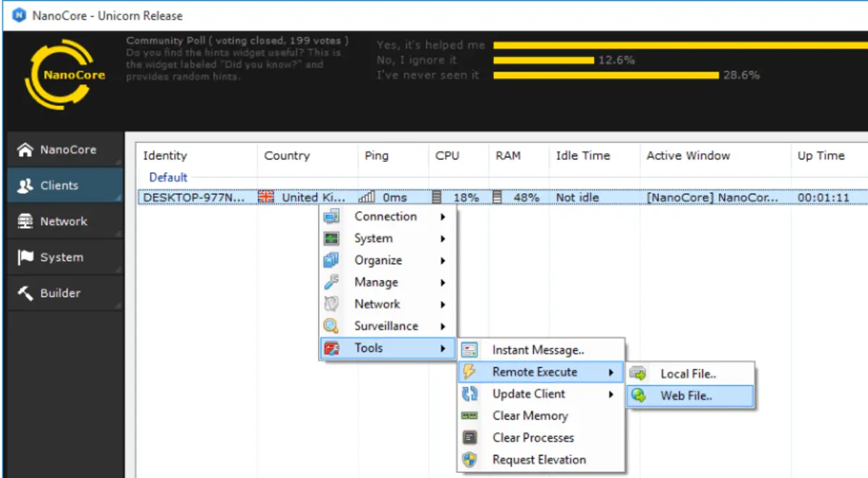This screenshot has height=478, width=868.
Task: Switch to the Clients sidebar tab
Action: pos(65,185)
